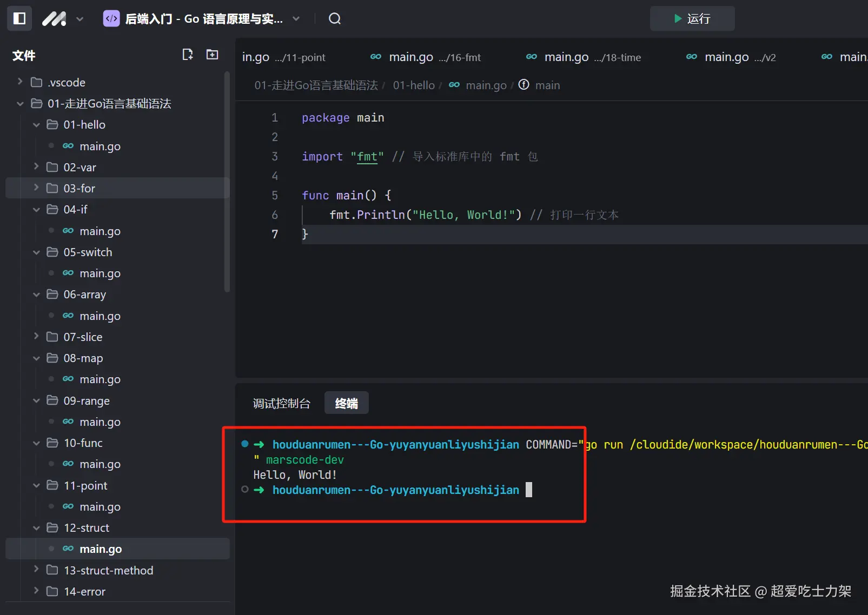Expand the 13-struct-method folder chevron
Screen dimensions: 868x615
[36, 569]
